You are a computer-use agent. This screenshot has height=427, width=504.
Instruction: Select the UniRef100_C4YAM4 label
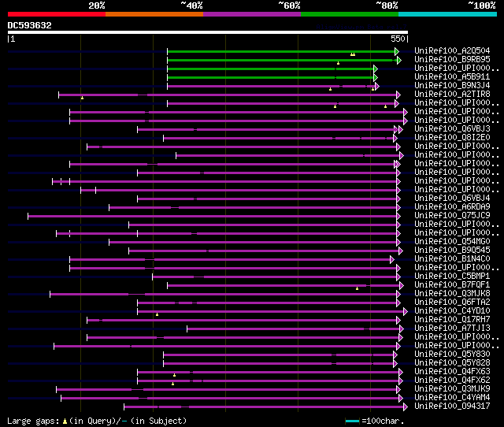pos(452,398)
